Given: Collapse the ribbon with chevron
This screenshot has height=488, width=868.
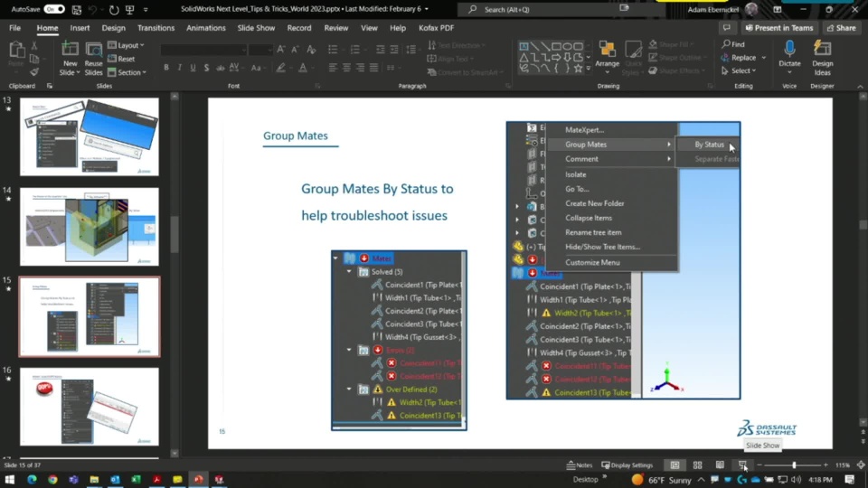Looking at the screenshot, I should click(x=860, y=87).
